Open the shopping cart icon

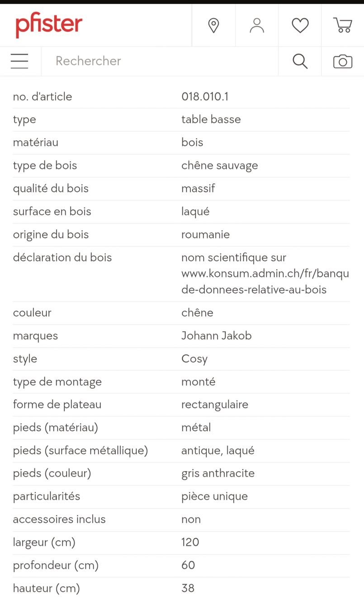point(343,25)
